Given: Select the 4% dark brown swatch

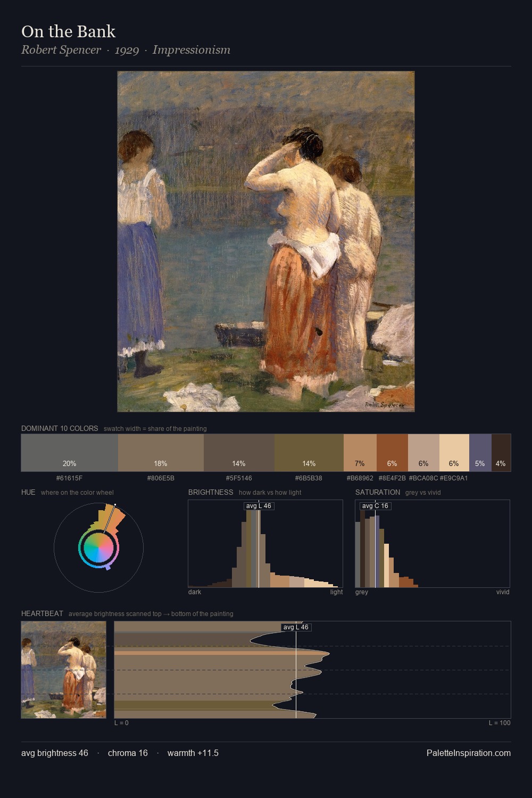Looking at the screenshot, I should tap(501, 453).
